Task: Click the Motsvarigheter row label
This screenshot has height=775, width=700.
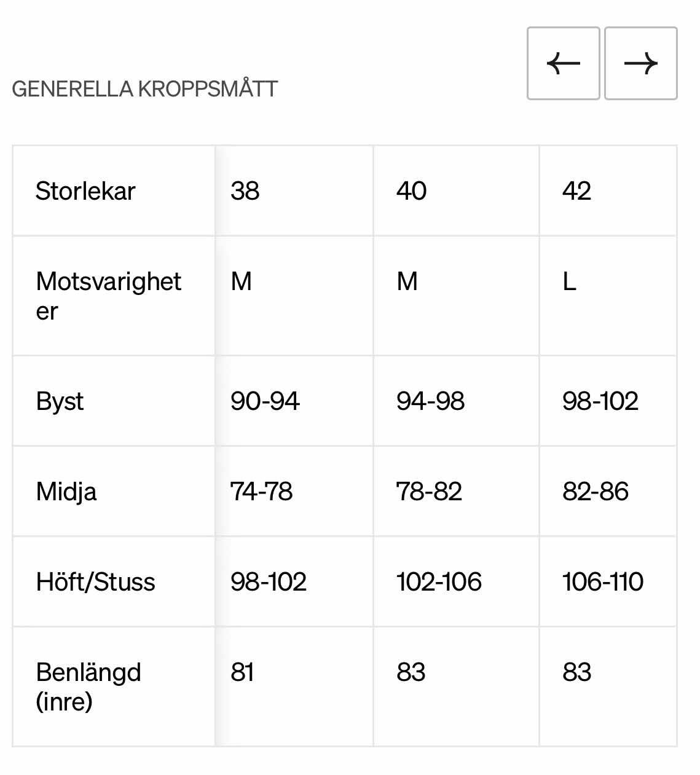Action: click(108, 296)
